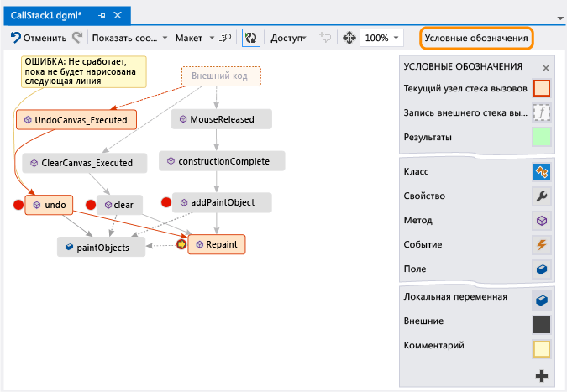
Task: Select the Repaint node
Action: click(x=217, y=244)
